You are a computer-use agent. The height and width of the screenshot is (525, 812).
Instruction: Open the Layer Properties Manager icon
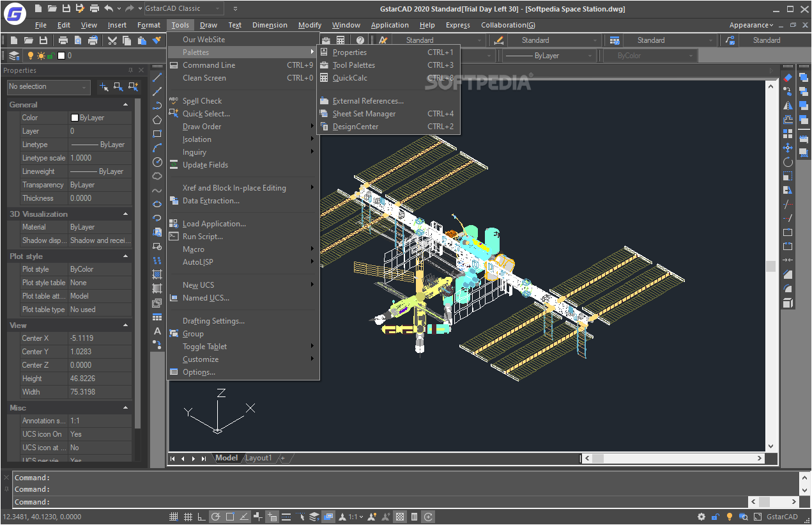[x=14, y=56]
